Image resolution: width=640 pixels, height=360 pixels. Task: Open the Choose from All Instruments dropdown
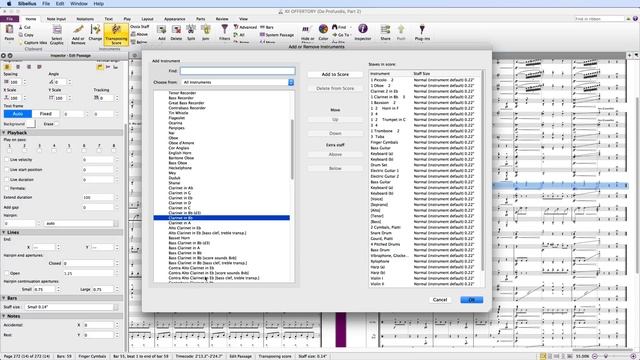point(238,82)
